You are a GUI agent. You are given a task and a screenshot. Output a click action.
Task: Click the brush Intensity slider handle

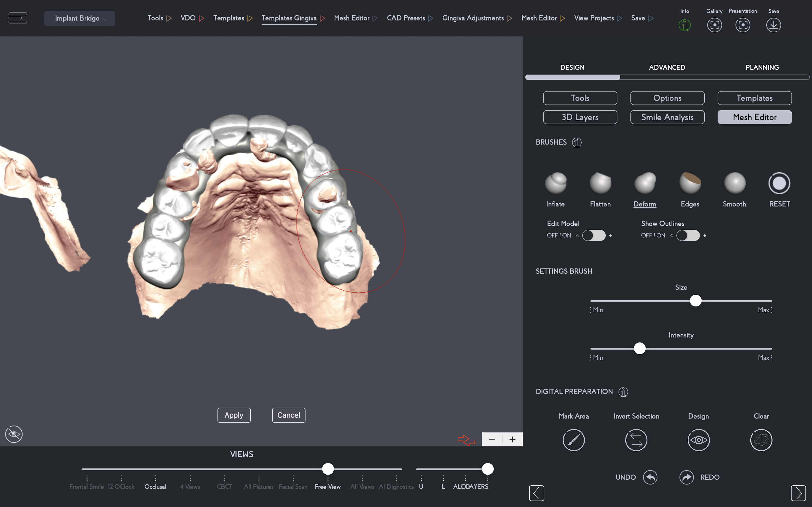coord(639,348)
